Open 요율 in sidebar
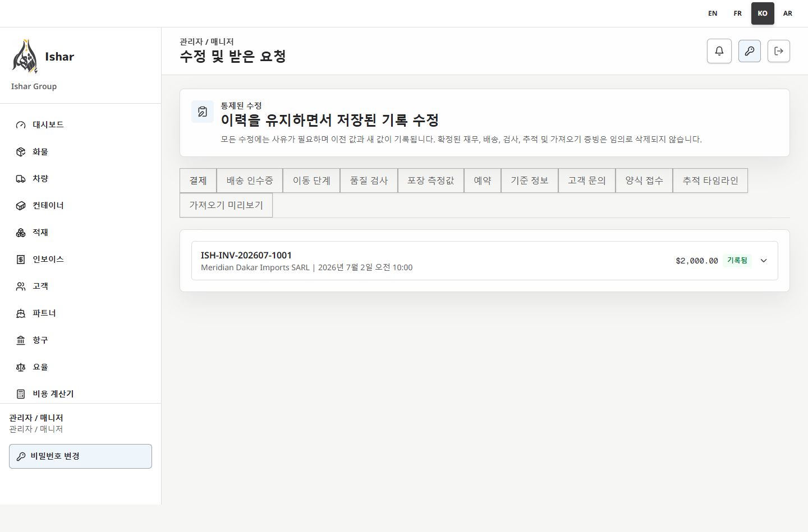 (80, 367)
